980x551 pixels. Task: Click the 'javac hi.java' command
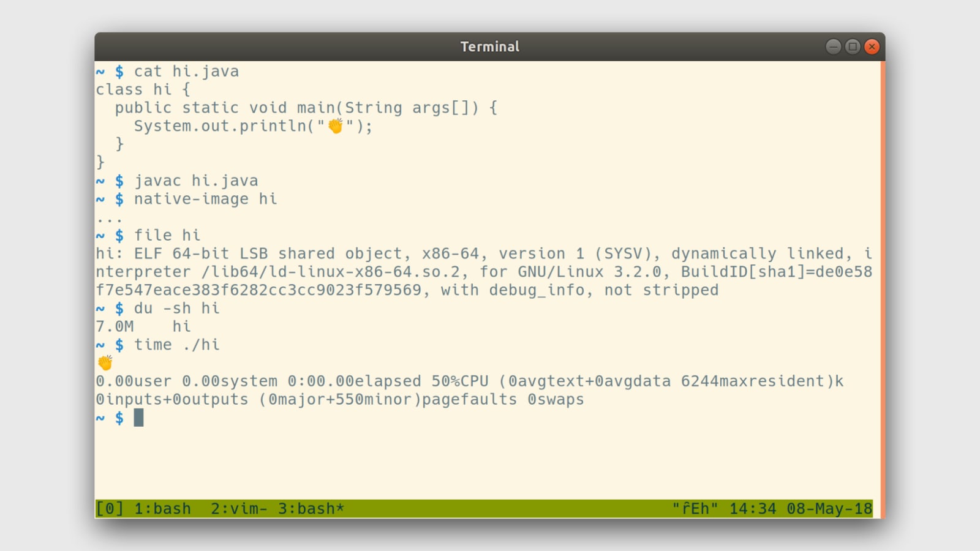[x=196, y=181]
